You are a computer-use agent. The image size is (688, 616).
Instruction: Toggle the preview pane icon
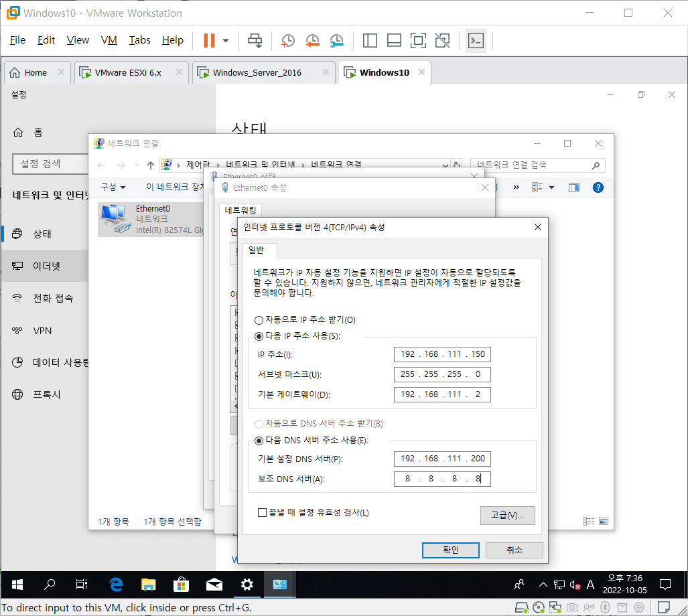(574, 187)
